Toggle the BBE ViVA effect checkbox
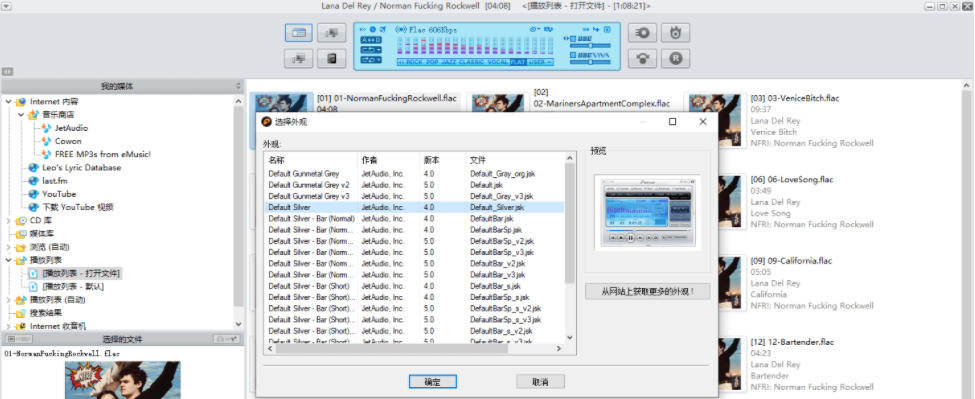Image resolution: width=975 pixels, height=399 pixels. pyautogui.click(x=573, y=55)
